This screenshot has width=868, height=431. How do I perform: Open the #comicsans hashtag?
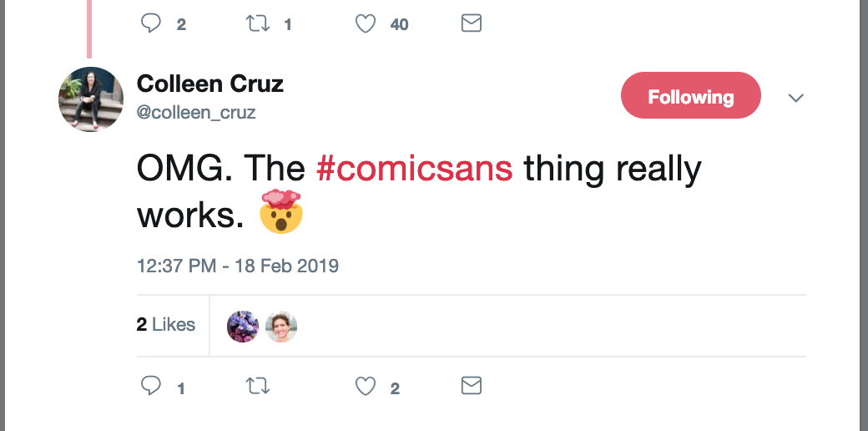pyautogui.click(x=414, y=170)
